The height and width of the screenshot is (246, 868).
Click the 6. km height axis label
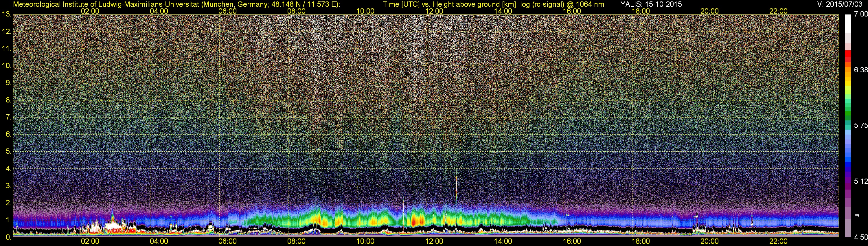8,134
